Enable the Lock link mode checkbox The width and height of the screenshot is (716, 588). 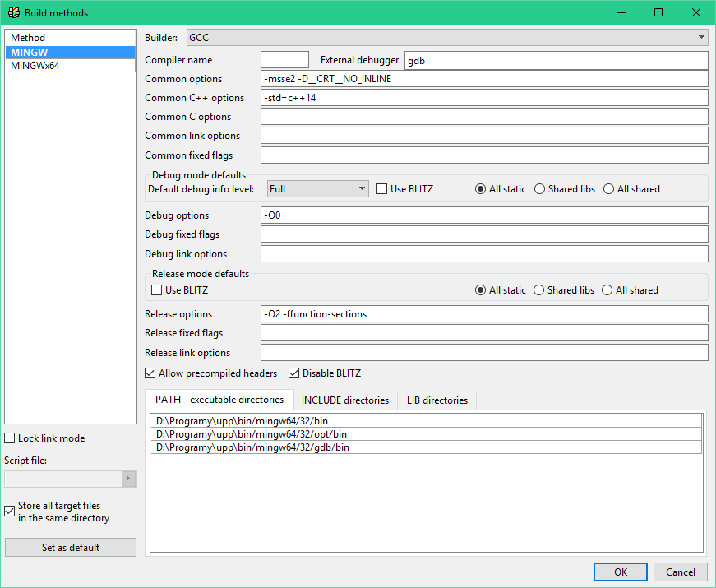coord(10,438)
